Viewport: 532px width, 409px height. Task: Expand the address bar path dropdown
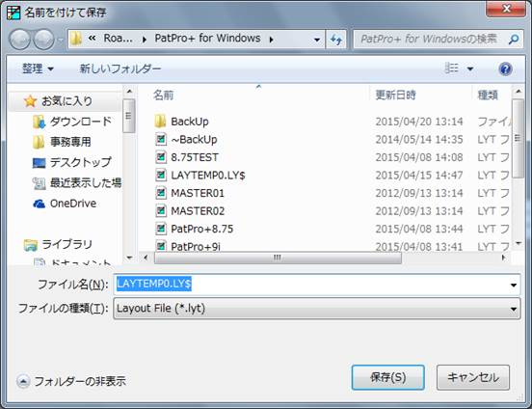tap(317, 40)
